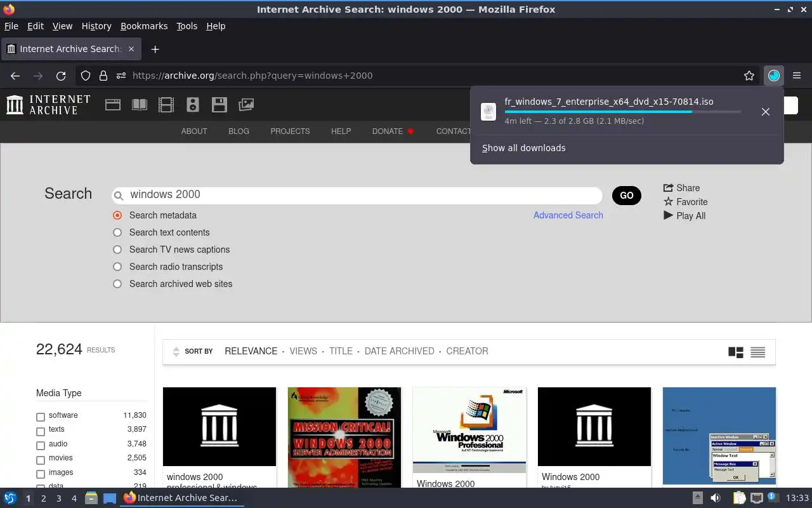Check the texts media type filter
812x508 pixels.
pyautogui.click(x=41, y=431)
